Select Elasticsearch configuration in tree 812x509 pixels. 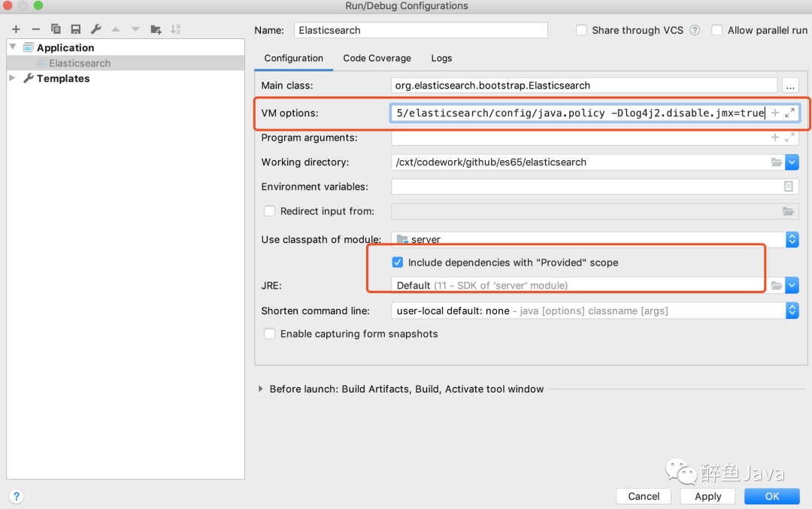click(80, 63)
